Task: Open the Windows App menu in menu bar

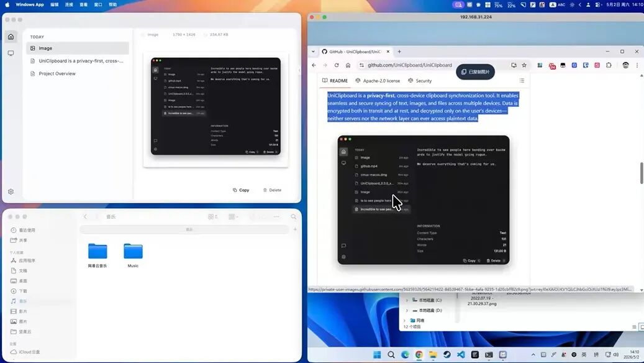Action: click(30, 4)
